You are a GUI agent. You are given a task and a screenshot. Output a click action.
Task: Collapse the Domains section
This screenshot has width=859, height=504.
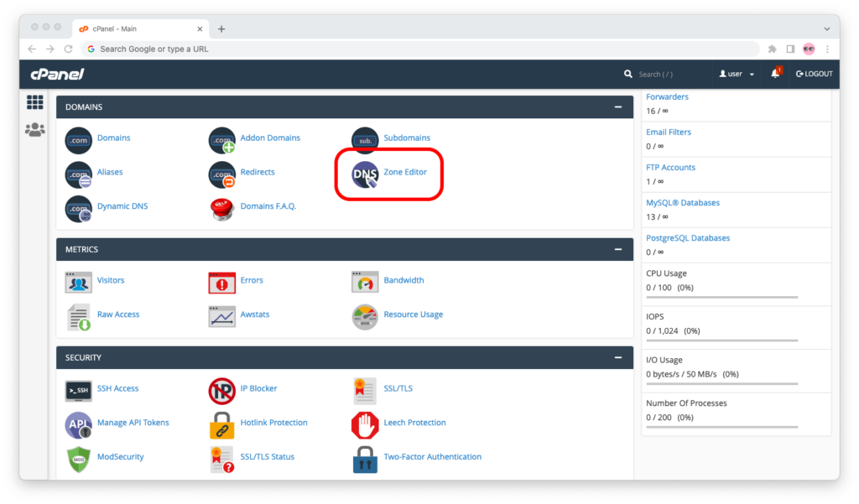point(618,107)
